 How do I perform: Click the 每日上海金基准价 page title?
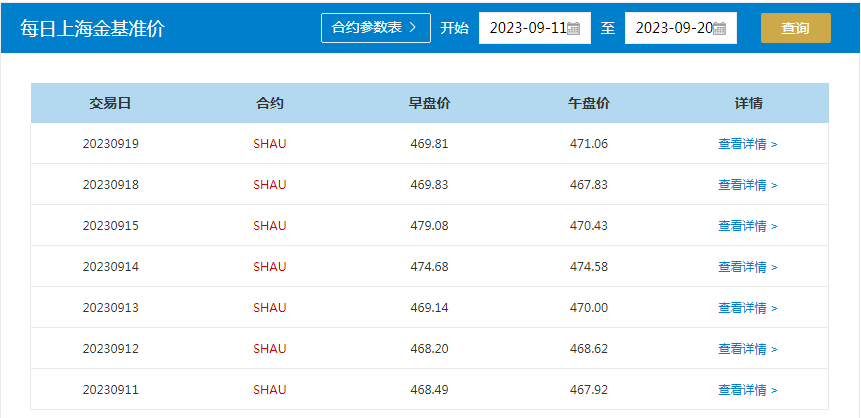click(x=92, y=29)
